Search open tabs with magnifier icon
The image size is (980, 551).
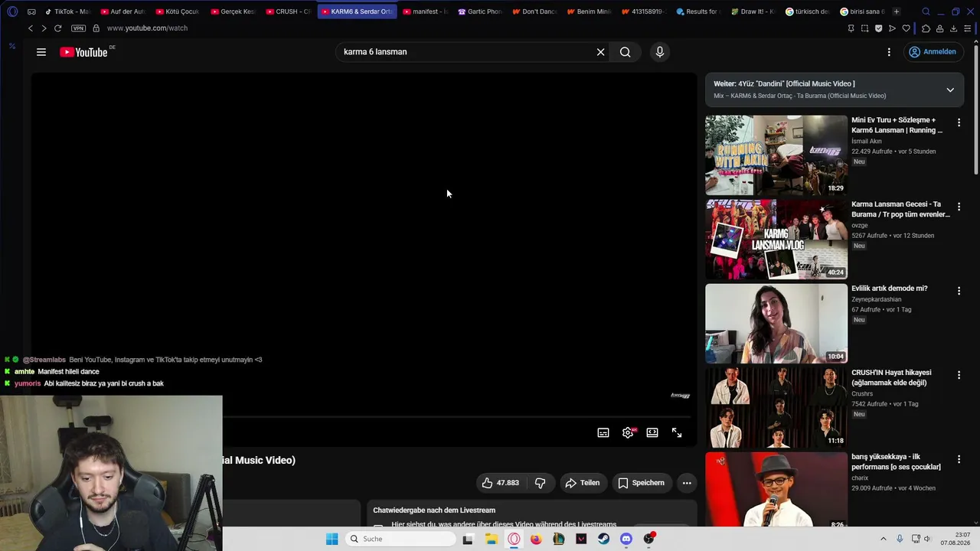(x=926, y=11)
